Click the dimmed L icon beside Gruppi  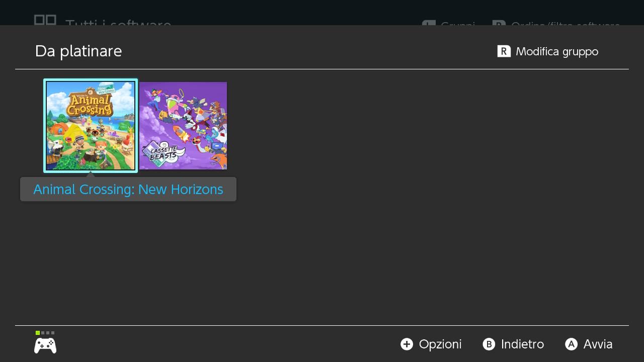(429, 23)
